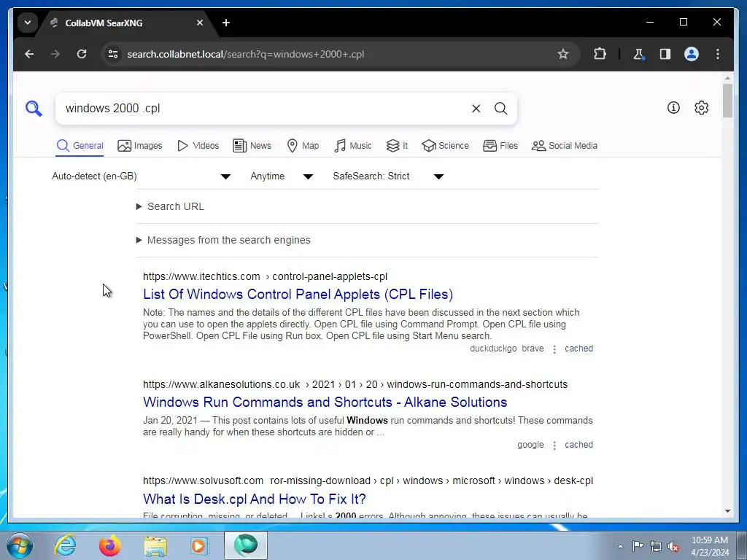The height and width of the screenshot is (560, 747).
Task: Launch Firefox from the taskbar
Action: (x=110, y=545)
